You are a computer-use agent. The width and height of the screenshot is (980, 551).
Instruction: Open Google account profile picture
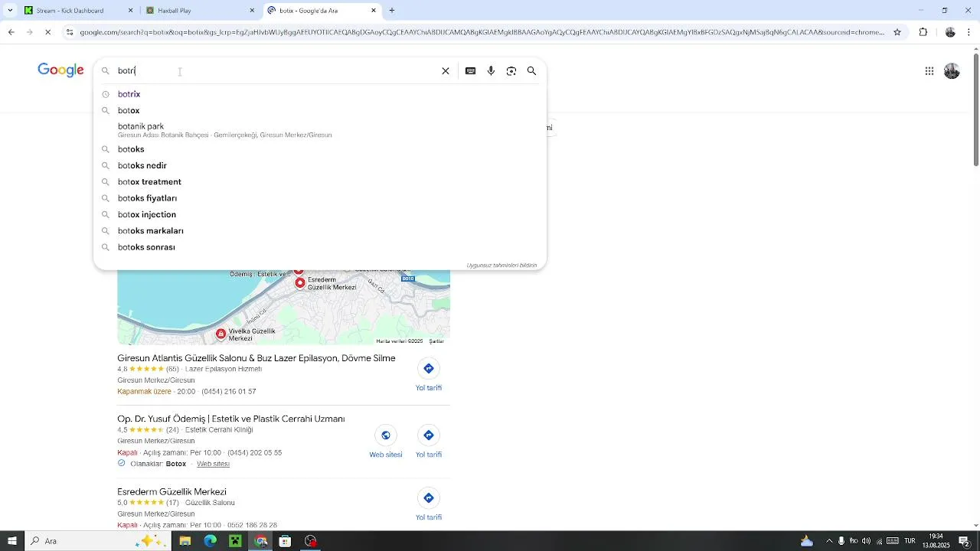click(952, 71)
